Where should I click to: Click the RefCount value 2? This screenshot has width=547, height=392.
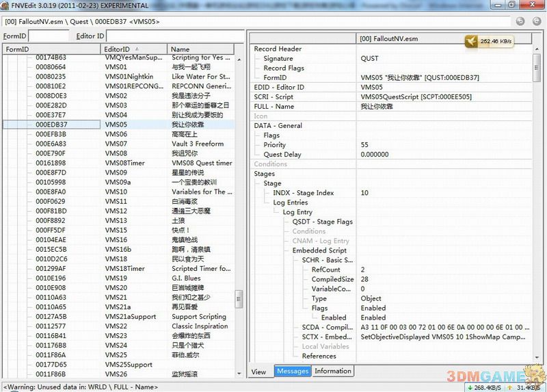pos(363,270)
